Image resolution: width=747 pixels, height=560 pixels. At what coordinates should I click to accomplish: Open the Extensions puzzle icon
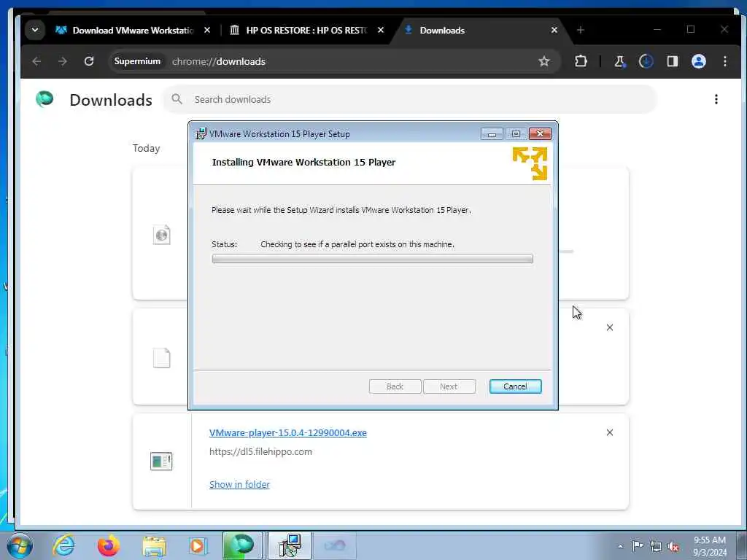pos(581,61)
